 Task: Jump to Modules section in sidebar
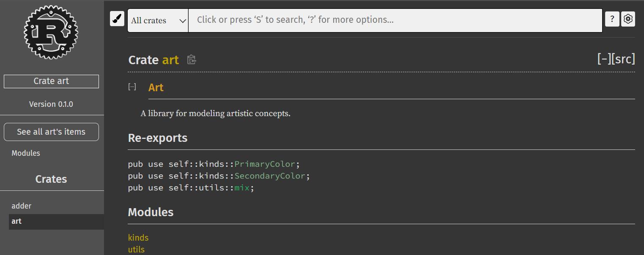pyautogui.click(x=26, y=153)
